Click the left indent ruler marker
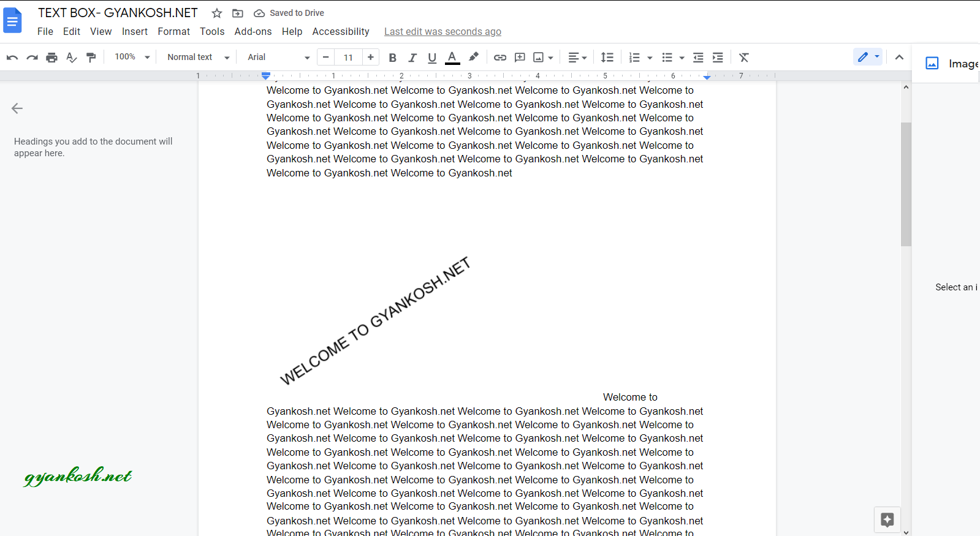980x536 pixels. [266, 76]
